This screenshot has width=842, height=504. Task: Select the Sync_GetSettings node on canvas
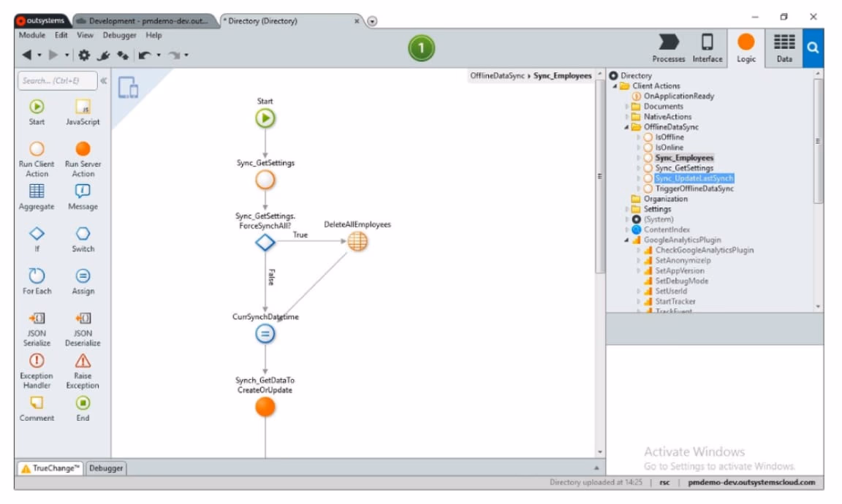coord(265,180)
